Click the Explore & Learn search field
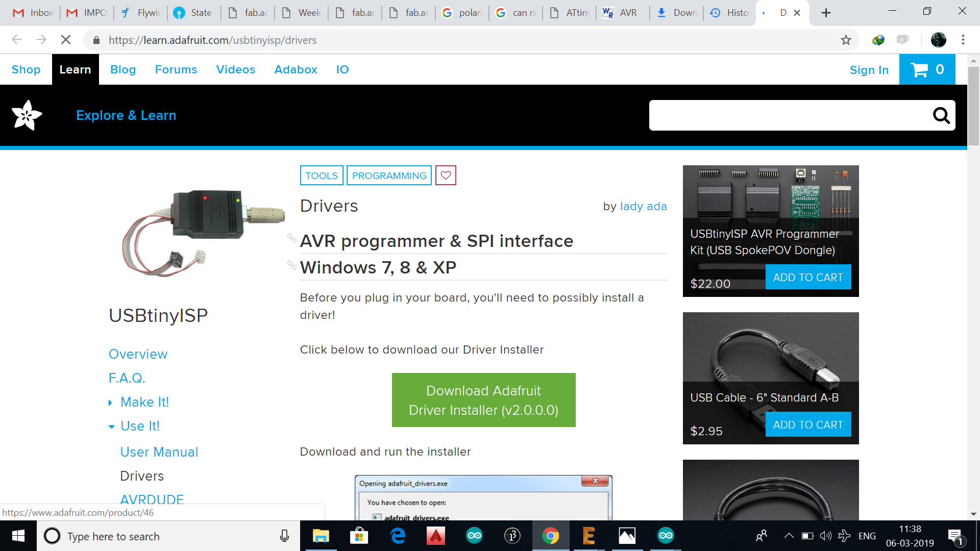 789,115
